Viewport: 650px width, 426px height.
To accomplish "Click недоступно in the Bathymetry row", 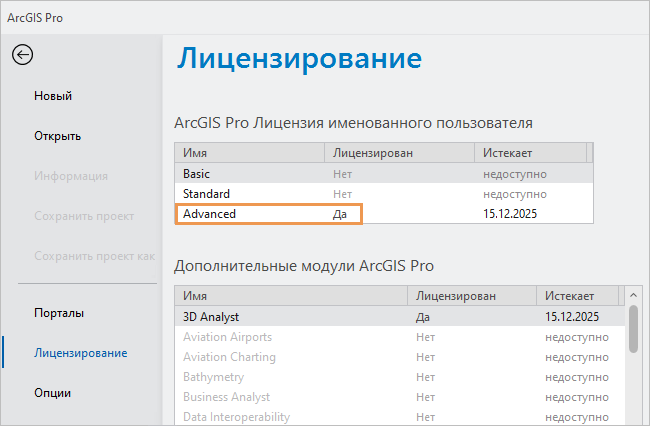I will (x=577, y=377).
